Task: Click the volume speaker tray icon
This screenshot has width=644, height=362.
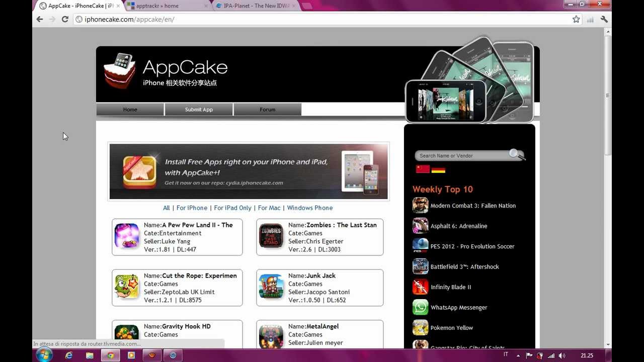Action: (562, 355)
